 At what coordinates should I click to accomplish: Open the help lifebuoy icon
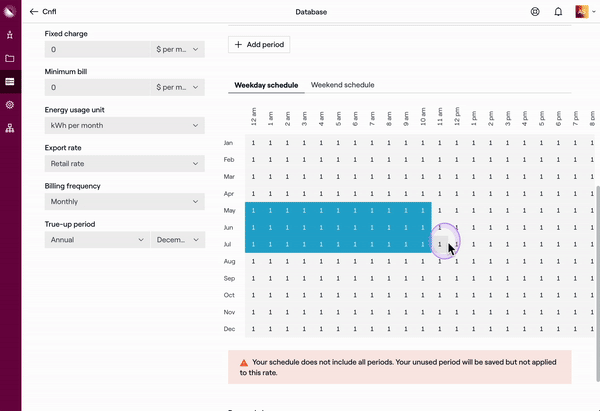click(x=535, y=12)
